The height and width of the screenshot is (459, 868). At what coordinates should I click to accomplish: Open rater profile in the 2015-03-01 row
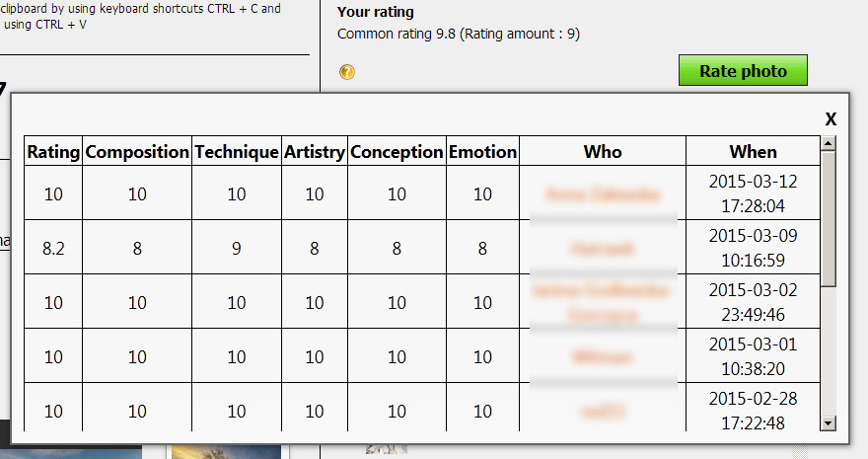point(602,356)
